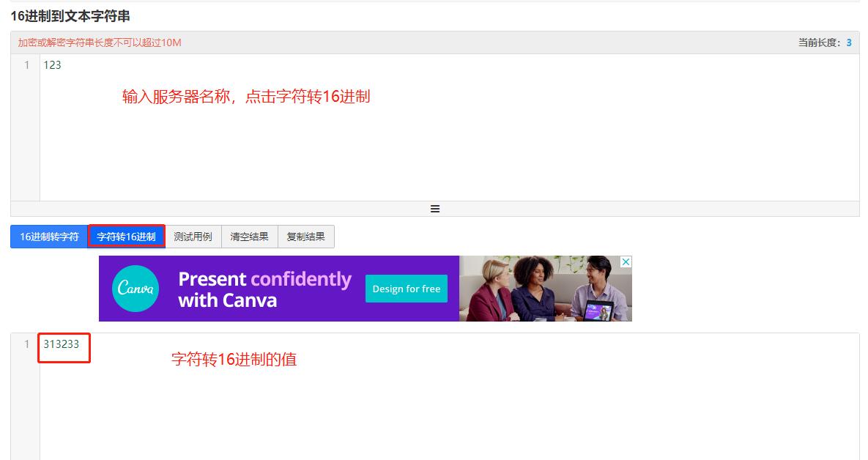Click the 字符转16进制 button

(x=126, y=237)
